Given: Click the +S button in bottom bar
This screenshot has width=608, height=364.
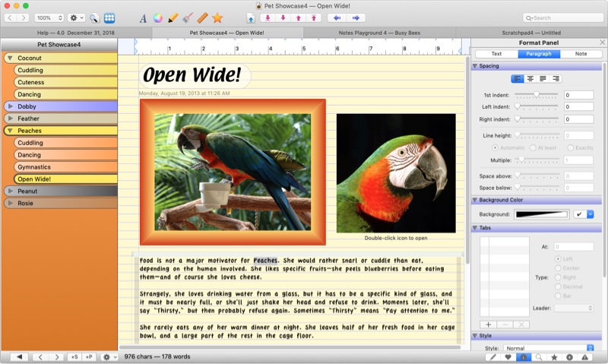Looking at the screenshot, I should point(74,357).
